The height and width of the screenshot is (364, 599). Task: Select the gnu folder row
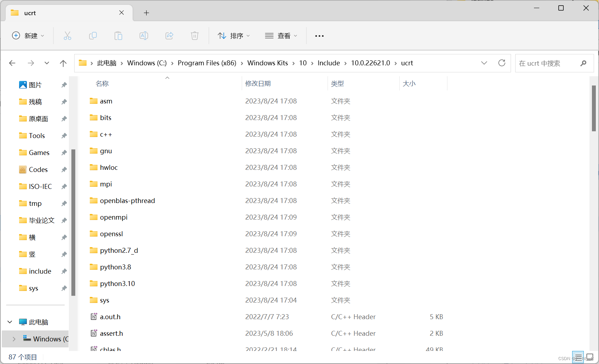pyautogui.click(x=267, y=151)
